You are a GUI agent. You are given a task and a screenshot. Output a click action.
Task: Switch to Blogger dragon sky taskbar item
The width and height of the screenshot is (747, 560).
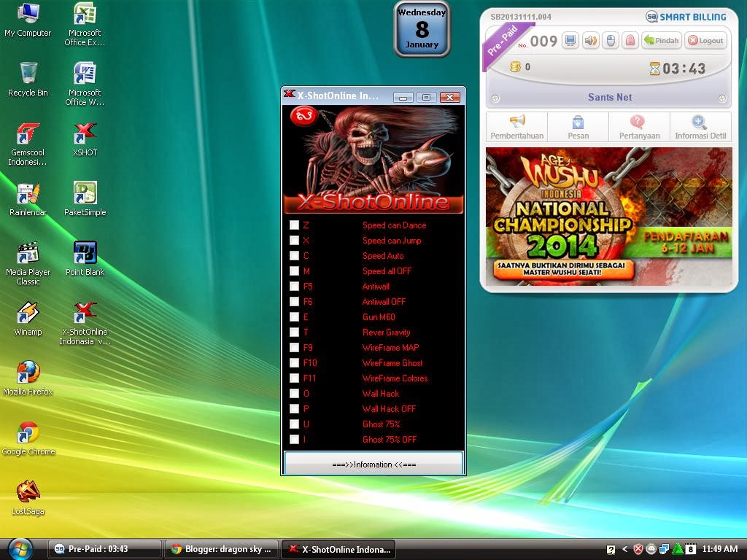point(222,549)
